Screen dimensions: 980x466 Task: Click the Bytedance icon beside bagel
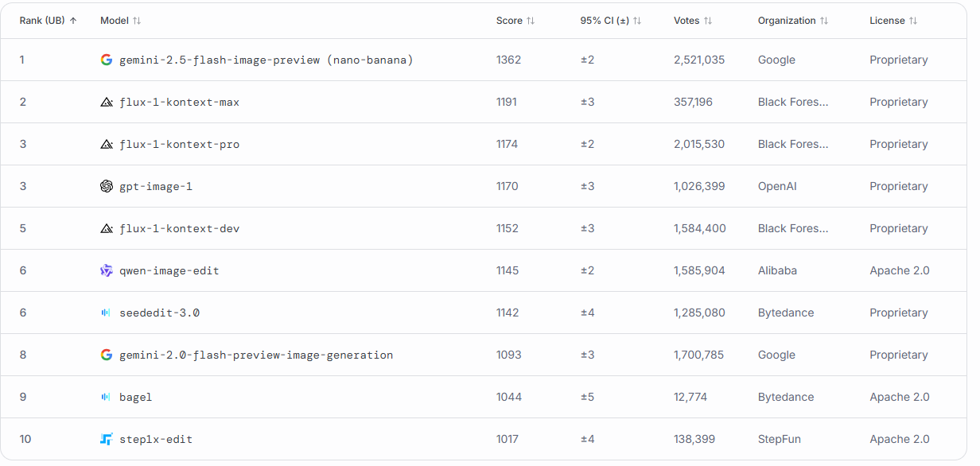(x=107, y=397)
